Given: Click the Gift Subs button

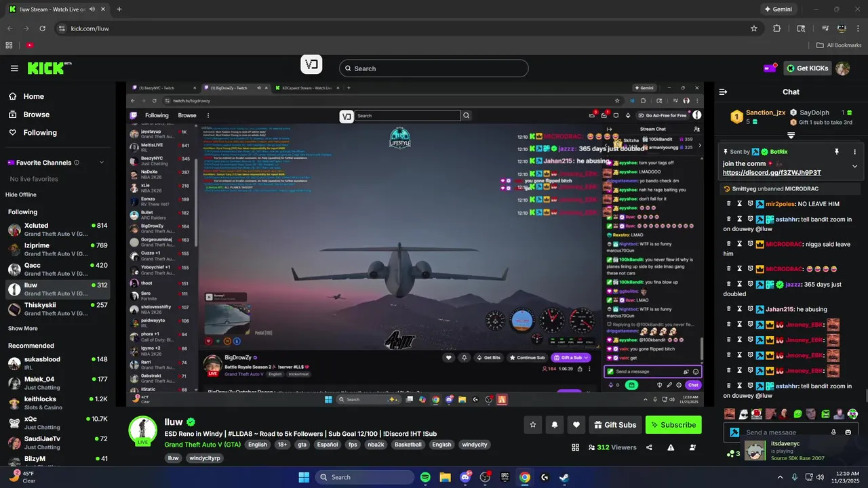Looking at the screenshot, I should click(616, 425).
